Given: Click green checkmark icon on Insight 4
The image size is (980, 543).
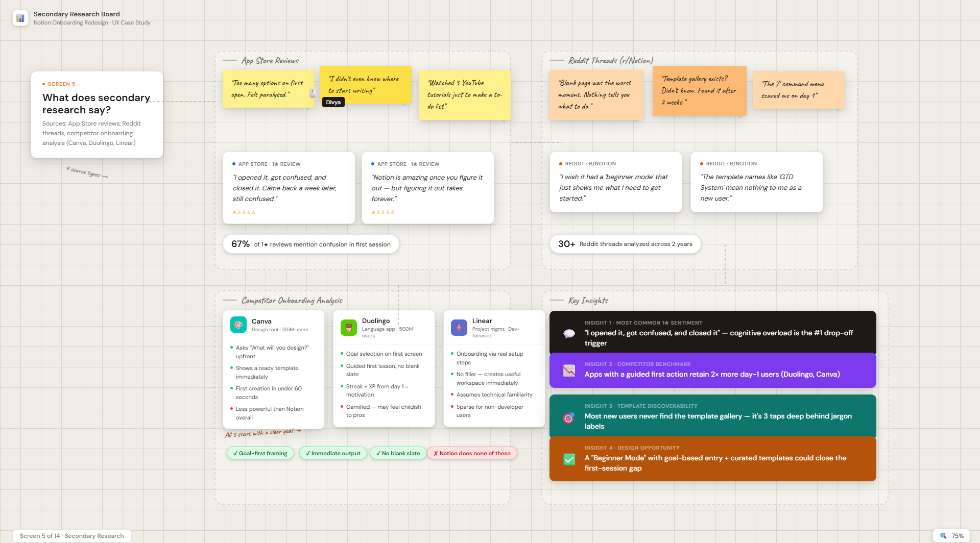Looking at the screenshot, I should point(569,459).
